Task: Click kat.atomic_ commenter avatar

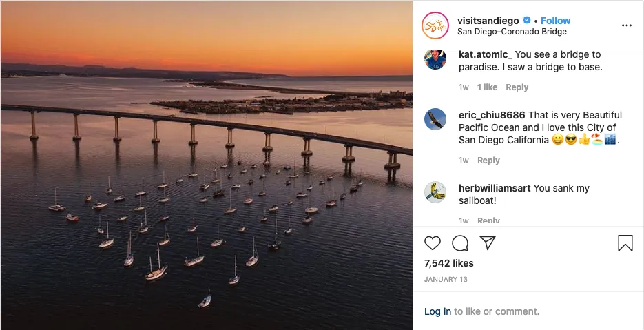Action: [x=435, y=60]
